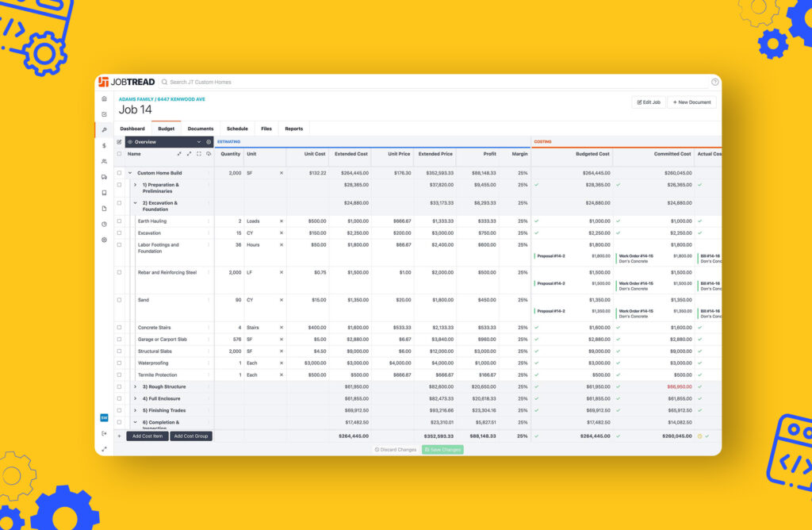The height and width of the screenshot is (530, 812).
Task: Open the vendors truck sidebar icon
Action: (x=104, y=177)
